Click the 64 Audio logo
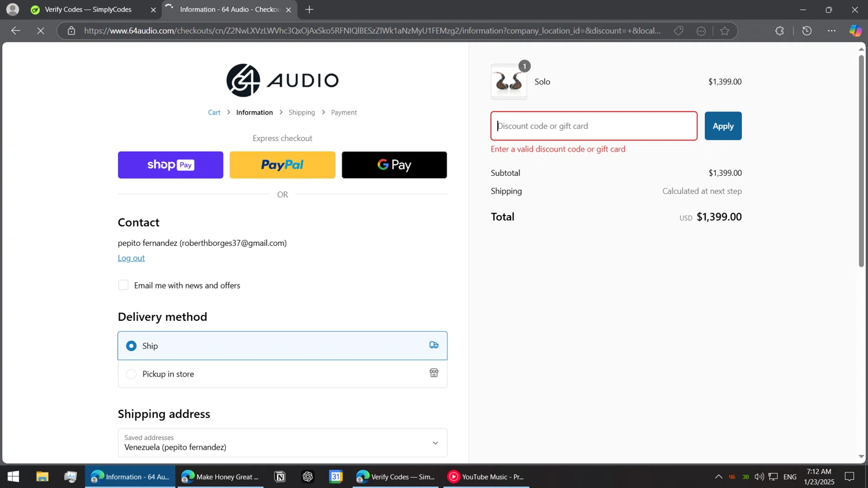Viewport: 868px width, 488px height. 282,80
